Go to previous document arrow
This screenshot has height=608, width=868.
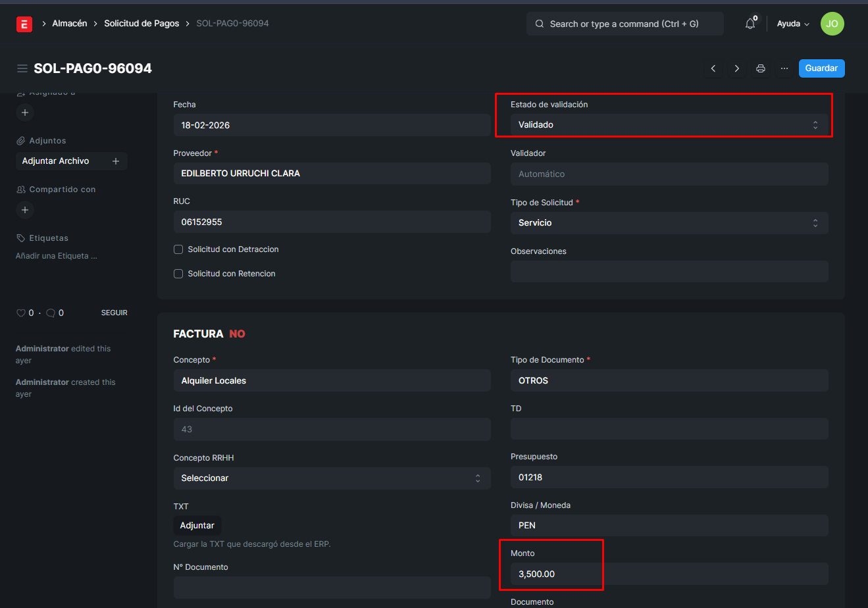[x=713, y=68]
